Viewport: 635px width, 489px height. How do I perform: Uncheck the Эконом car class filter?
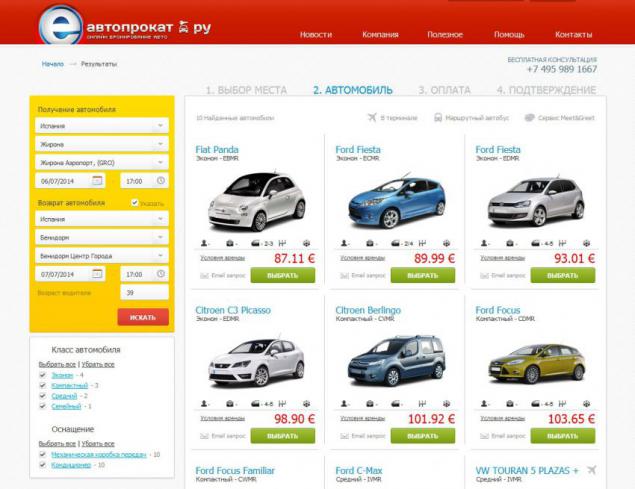pyautogui.click(x=43, y=375)
